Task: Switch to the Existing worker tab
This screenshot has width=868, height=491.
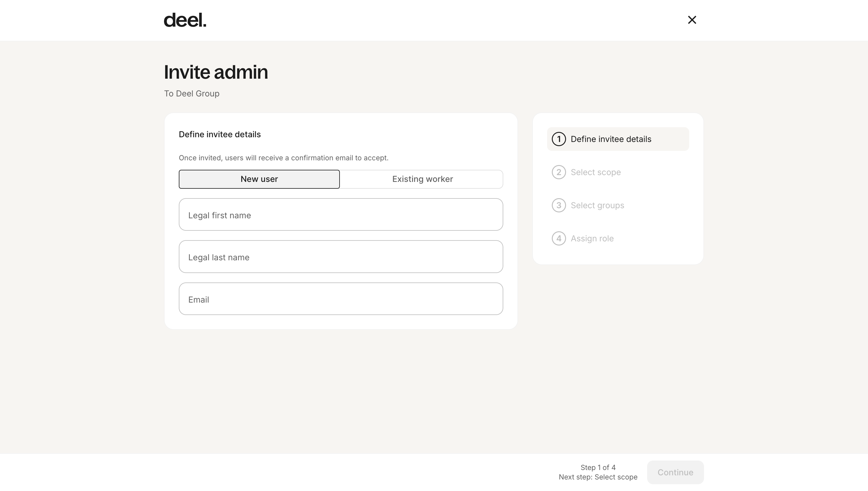Action: [422, 179]
